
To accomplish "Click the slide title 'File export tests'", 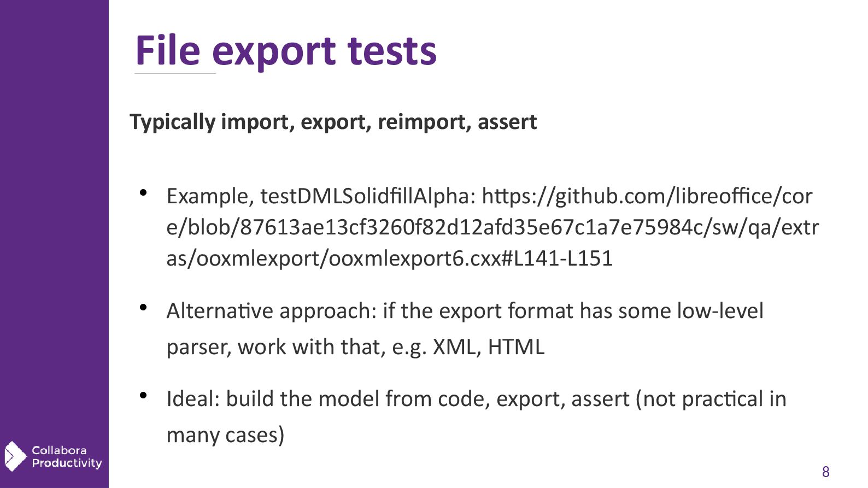I will point(285,51).
